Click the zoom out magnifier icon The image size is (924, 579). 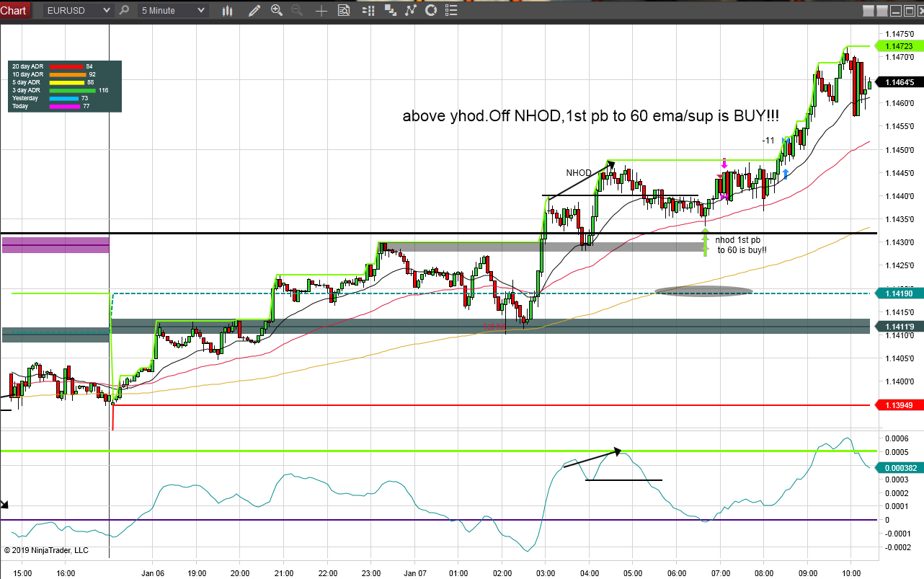pyautogui.click(x=297, y=11)
